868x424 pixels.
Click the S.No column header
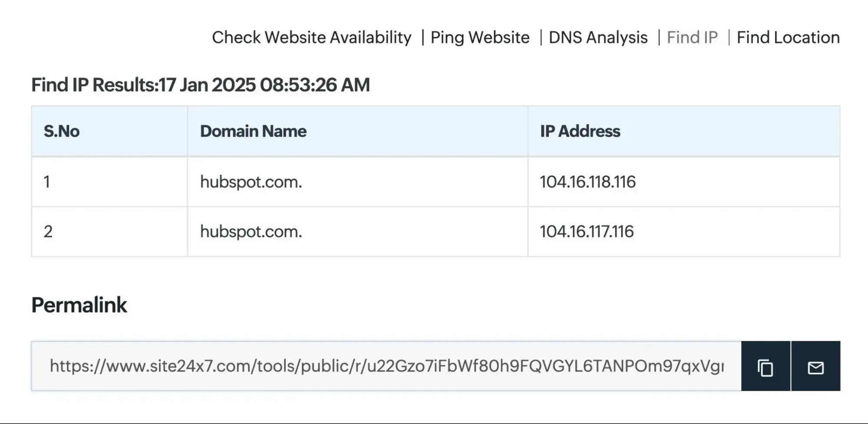(x=62, y=131)
